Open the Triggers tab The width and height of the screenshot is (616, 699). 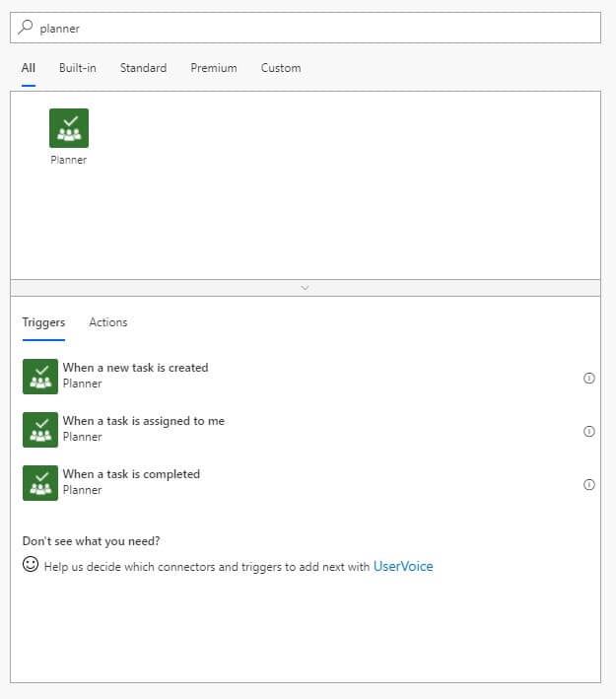point(43,322)
